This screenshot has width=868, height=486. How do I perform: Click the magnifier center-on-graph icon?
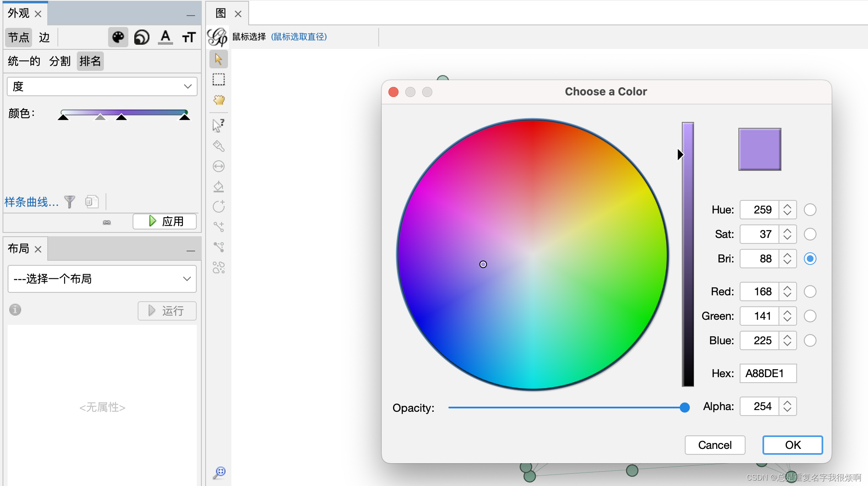coord(219,472)
